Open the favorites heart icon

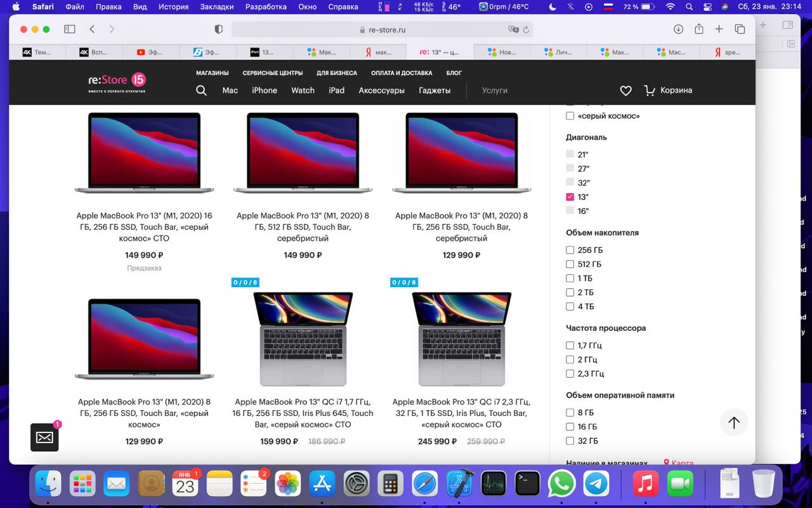pos(625,91)
